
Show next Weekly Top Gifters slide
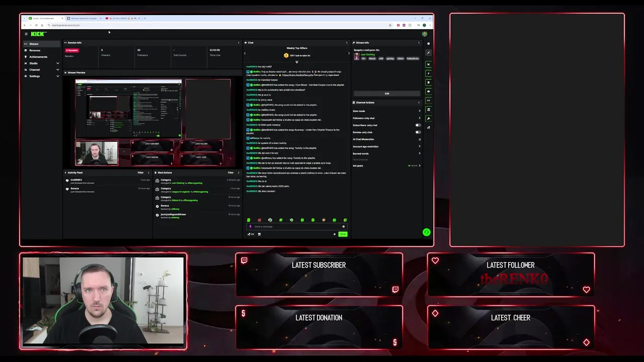pos(349,53)
